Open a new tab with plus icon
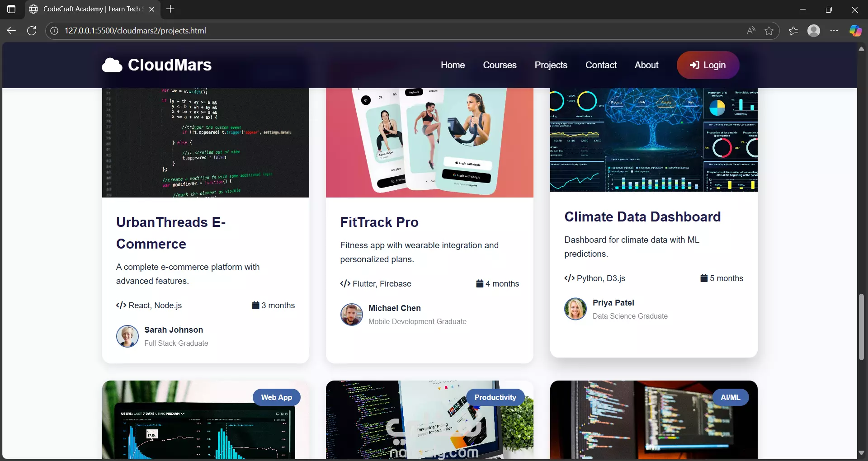The width and height of the screenshot is (868, 461). click(170, 9)
